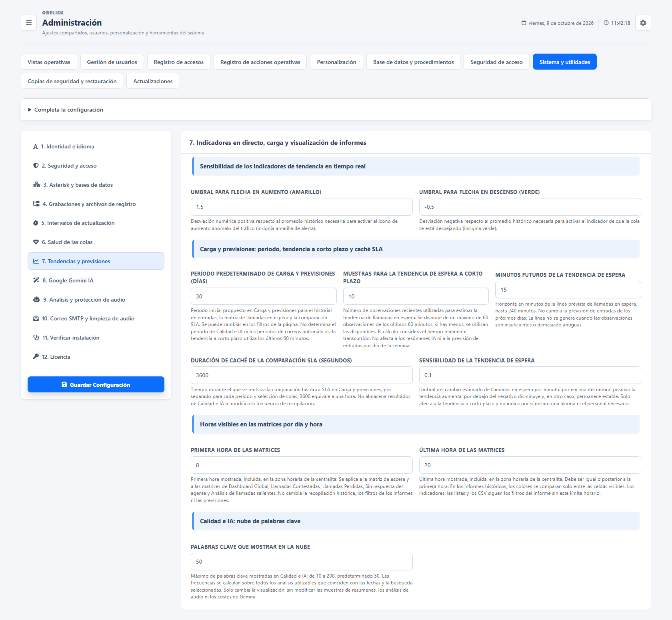Select the Copias de seguridad y restauración tab
Image resolution: width=672 pixels, height=620 pixels.
point(72,81)
